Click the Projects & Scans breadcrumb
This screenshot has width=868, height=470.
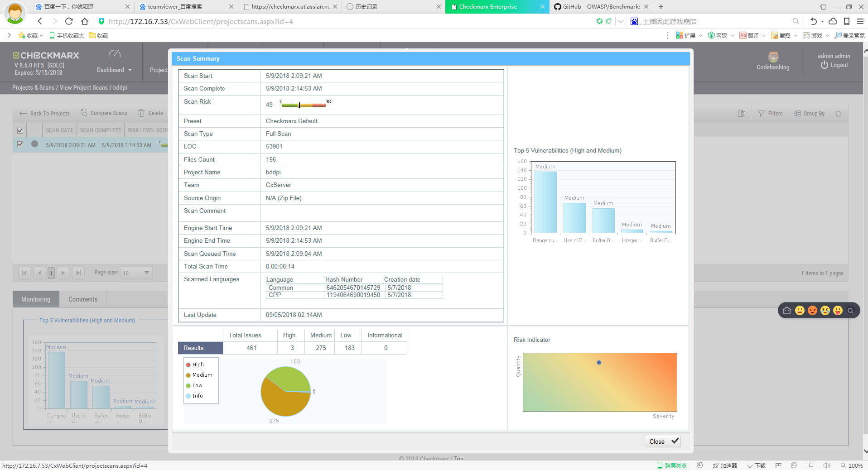coord(33,88)
